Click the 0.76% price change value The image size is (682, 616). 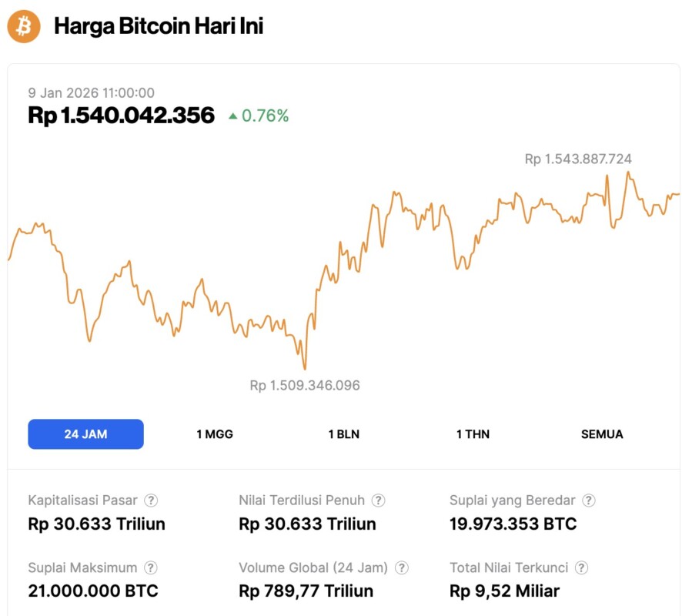[x=266, y=116]
